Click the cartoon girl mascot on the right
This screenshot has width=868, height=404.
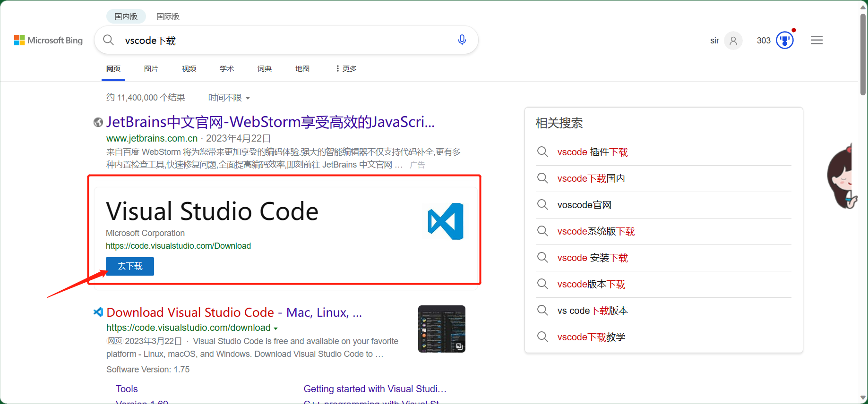click(842, 177)
